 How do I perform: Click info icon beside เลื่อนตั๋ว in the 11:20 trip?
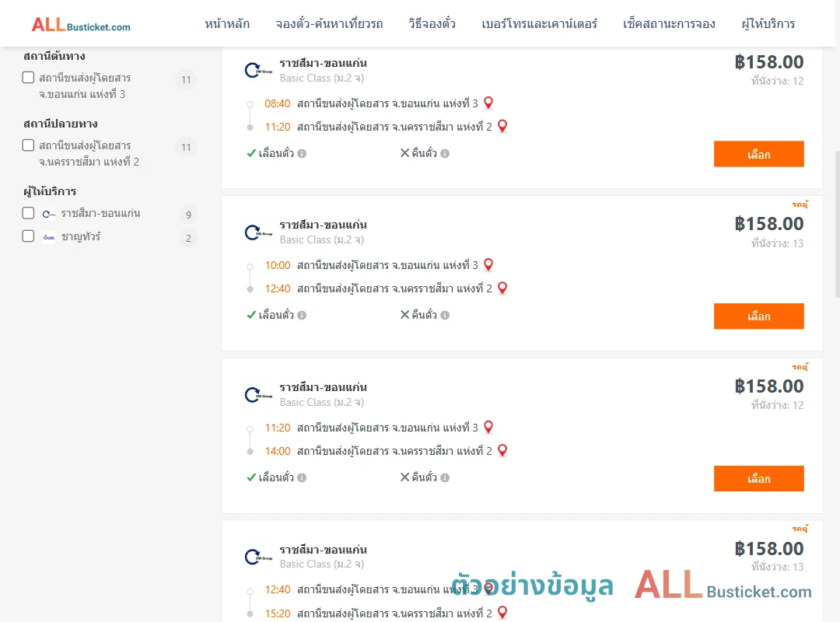pos(302,478)
